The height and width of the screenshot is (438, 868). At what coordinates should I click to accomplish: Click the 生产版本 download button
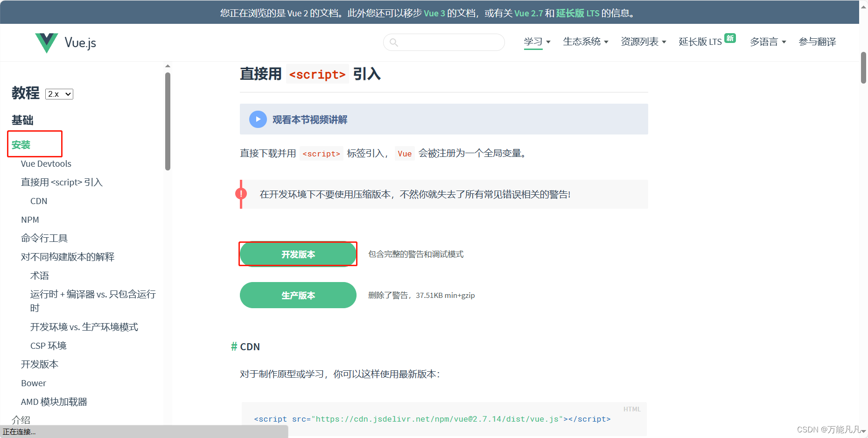(298, 295)
